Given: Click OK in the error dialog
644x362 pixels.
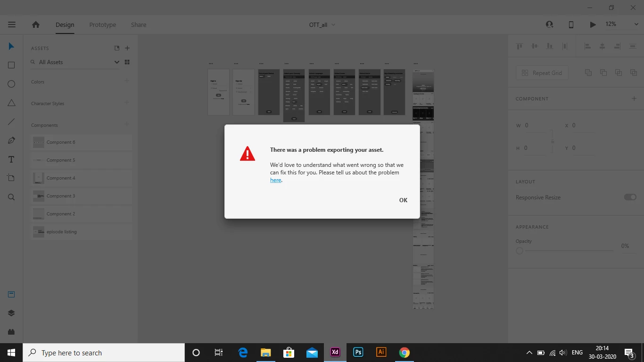Looking at the screenshot, I should pos(403,200).
